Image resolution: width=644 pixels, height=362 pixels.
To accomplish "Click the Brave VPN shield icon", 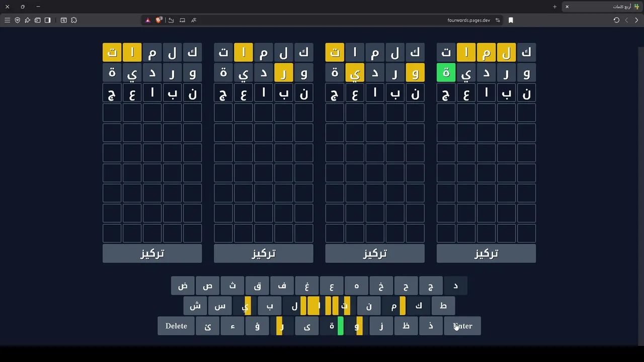I will (17, 20).
